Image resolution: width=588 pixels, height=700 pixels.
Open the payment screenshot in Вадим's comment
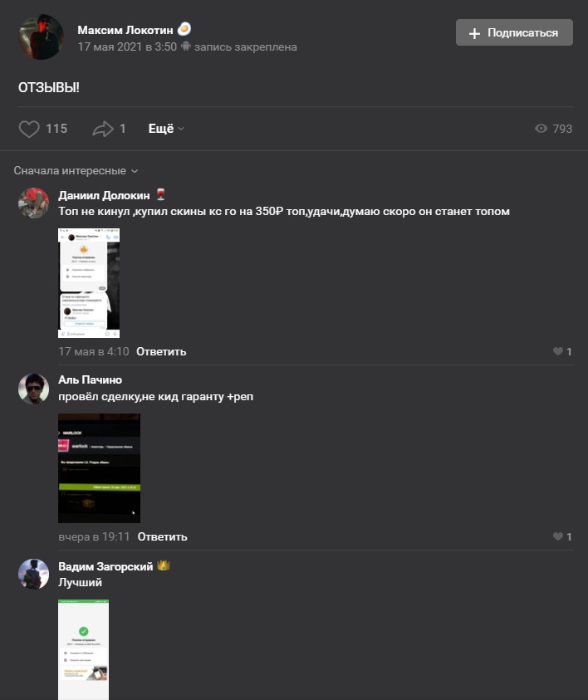tap(84, 649)
